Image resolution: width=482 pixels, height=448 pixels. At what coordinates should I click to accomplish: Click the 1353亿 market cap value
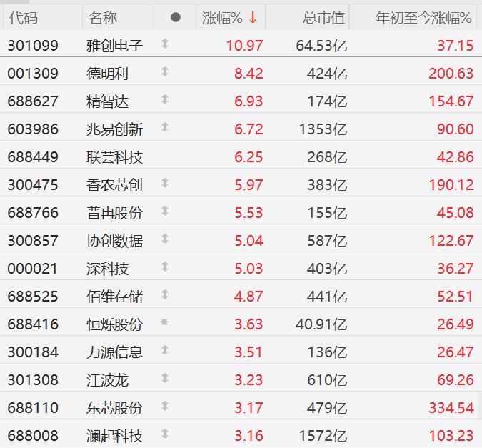coord(323,129)
